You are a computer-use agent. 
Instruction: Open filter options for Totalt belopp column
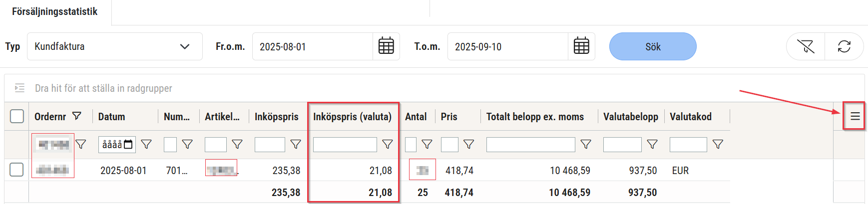tap(586, 144)
